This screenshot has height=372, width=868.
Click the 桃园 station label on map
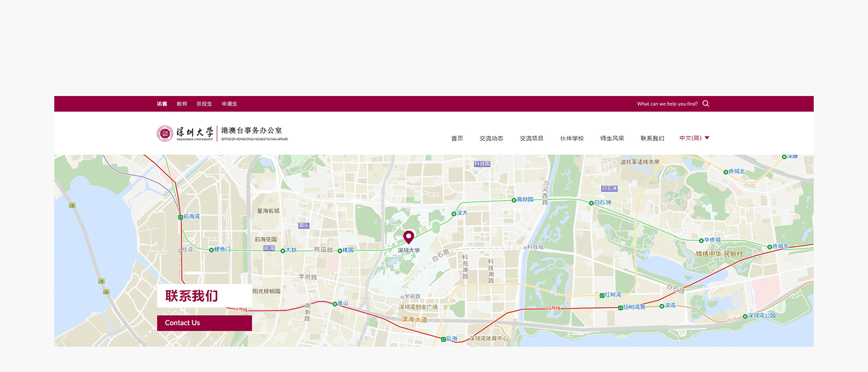click(x=348, y=250)
